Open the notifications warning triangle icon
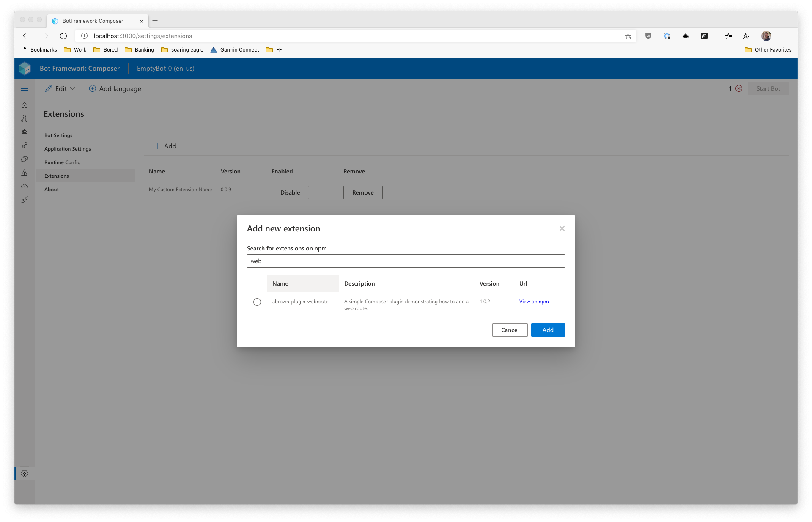 point(25,173)
